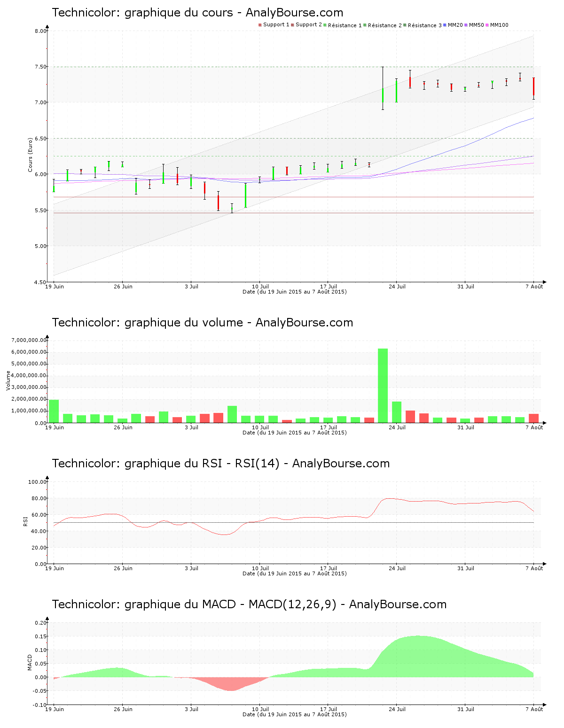Image resolution: width=564 pixels, height=728 pixels.
Task: Click the date range caption under MACD chart
Action: click(295, 714)
